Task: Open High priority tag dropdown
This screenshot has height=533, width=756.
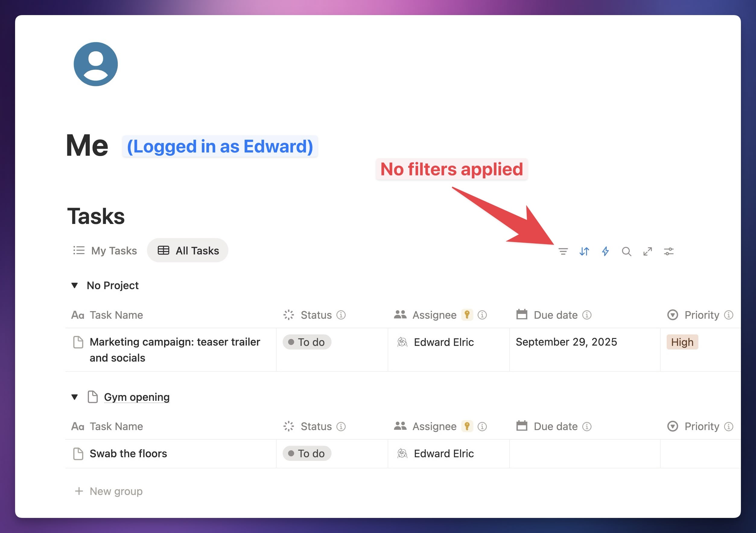Action: [682, 342]
